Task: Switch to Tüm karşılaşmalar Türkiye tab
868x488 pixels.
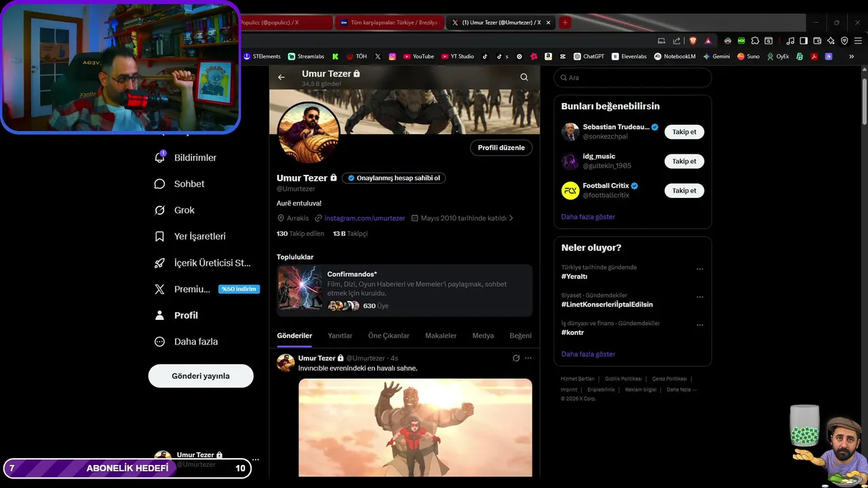Action: (389, 22)
